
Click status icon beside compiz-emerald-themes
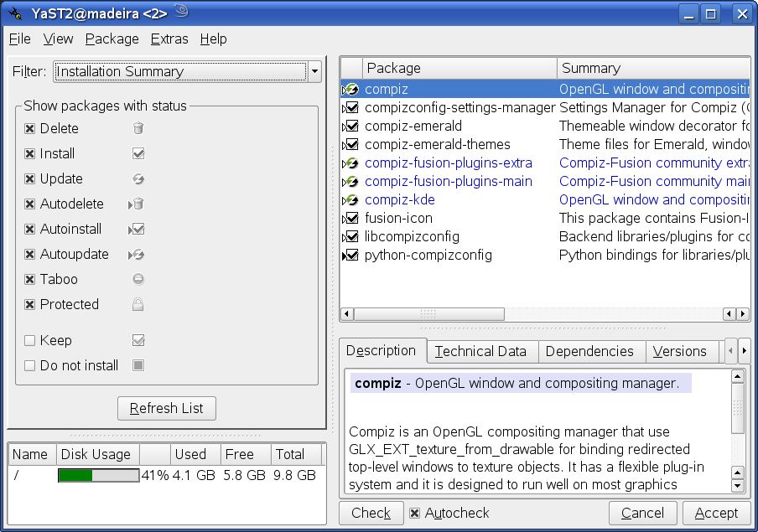[350, 144]
